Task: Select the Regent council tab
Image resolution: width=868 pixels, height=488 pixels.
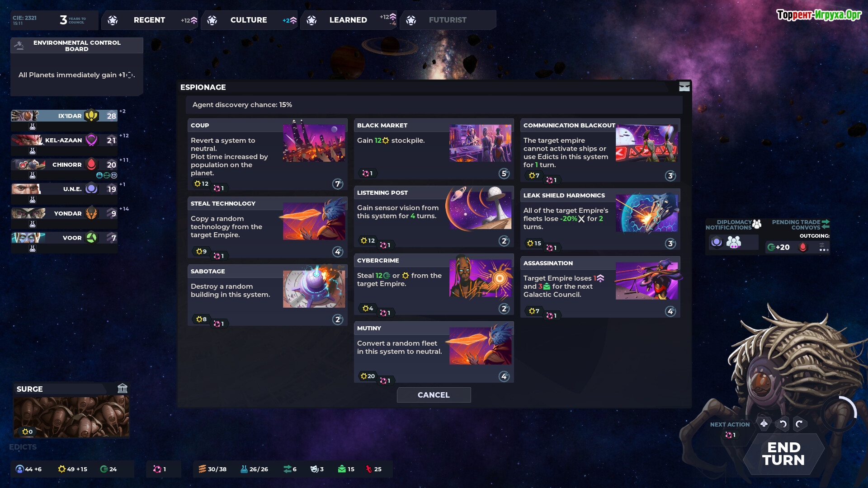Action: coord(149,20)
